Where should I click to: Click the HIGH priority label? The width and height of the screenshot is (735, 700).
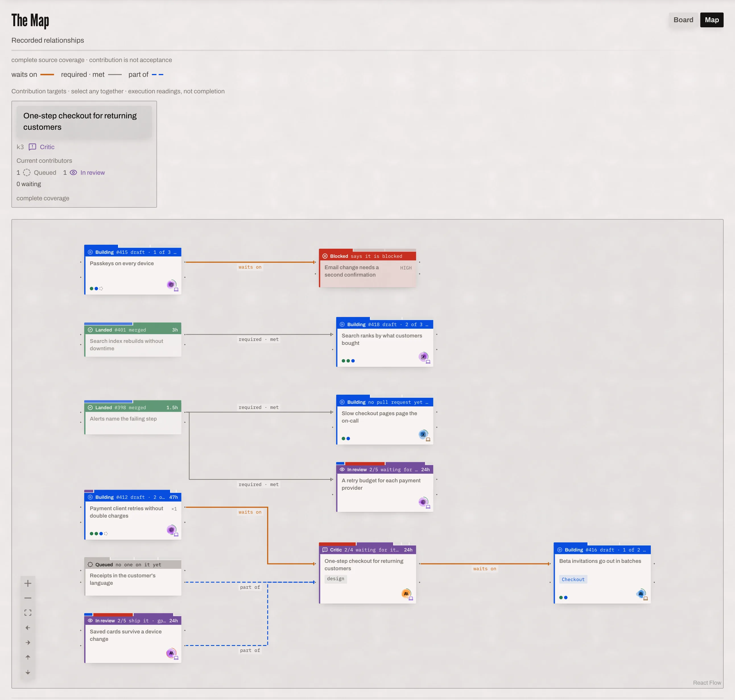(x=406, y=268)
